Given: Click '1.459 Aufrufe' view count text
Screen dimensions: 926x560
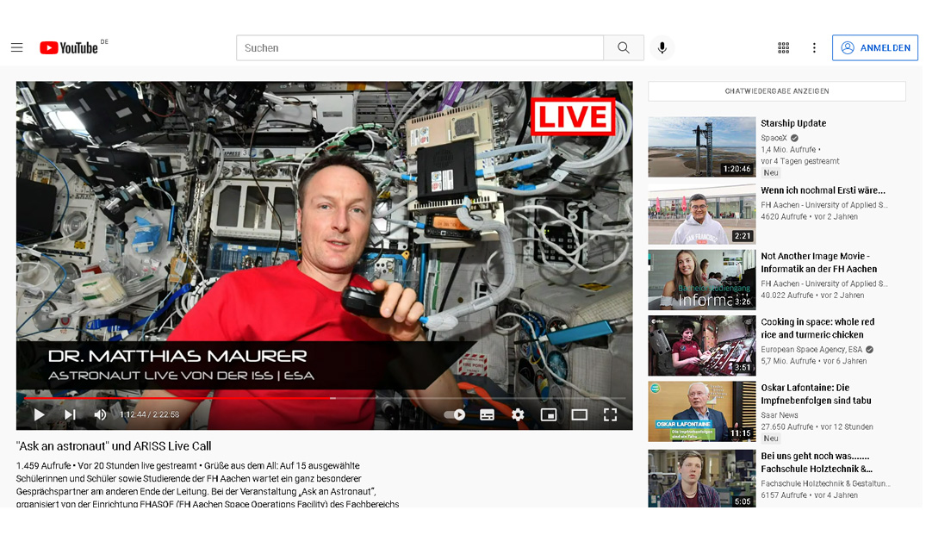Looking at the screenshot, I should click(x=43, y=465).
